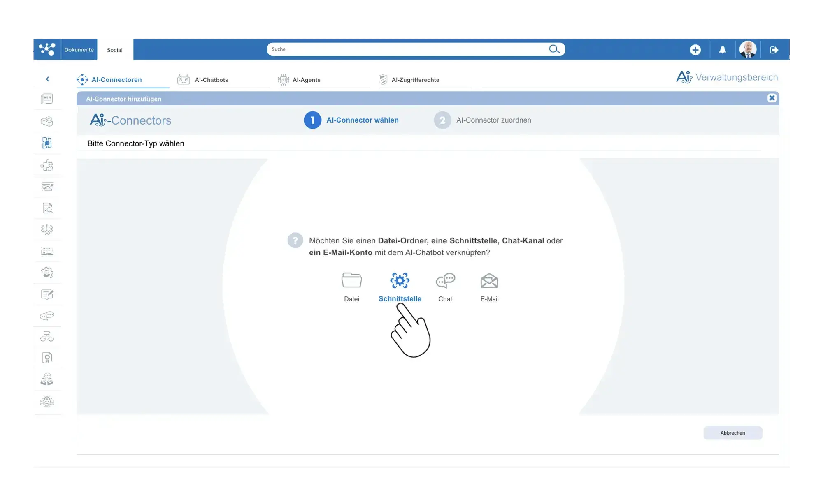The image size is (823, 504).
Task: Click the Abbrechen button
Action: pyautogui.click(x=732, y=433)
